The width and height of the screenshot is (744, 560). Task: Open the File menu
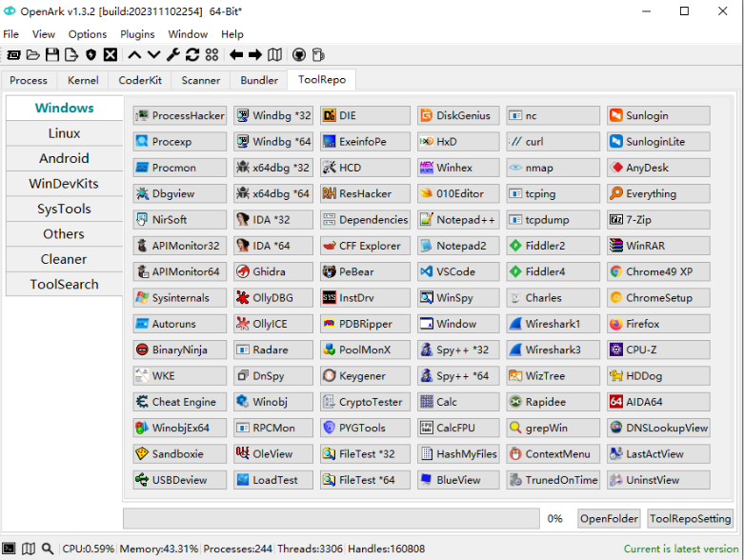coord(10,34)
